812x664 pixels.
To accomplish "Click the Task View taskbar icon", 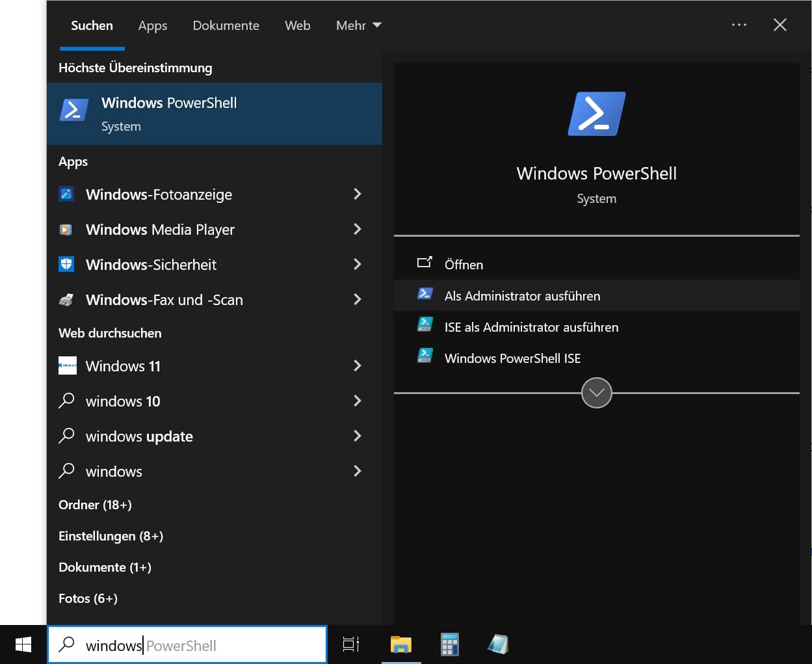I will pyautogui.click(x=351, y=644).
